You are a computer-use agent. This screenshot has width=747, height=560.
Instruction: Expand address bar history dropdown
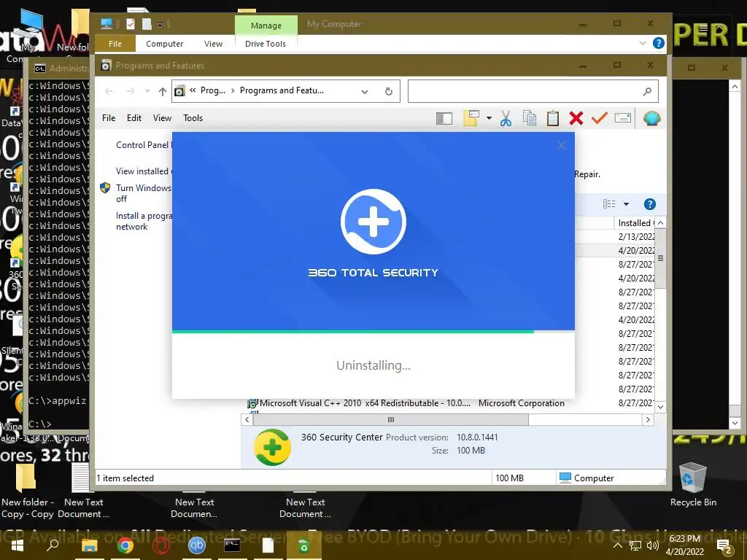coord(365,91)
